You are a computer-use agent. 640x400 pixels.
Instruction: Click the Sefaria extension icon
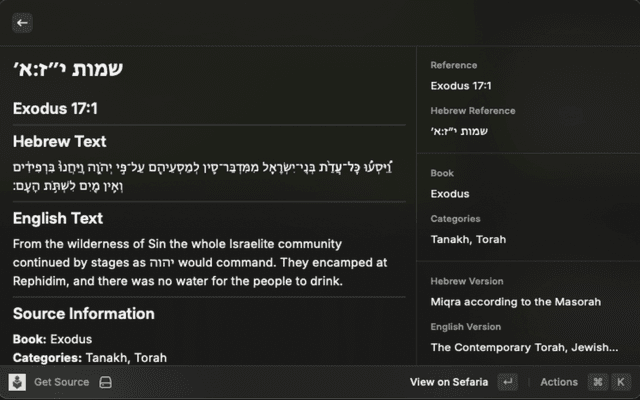[x=17, y=382]
